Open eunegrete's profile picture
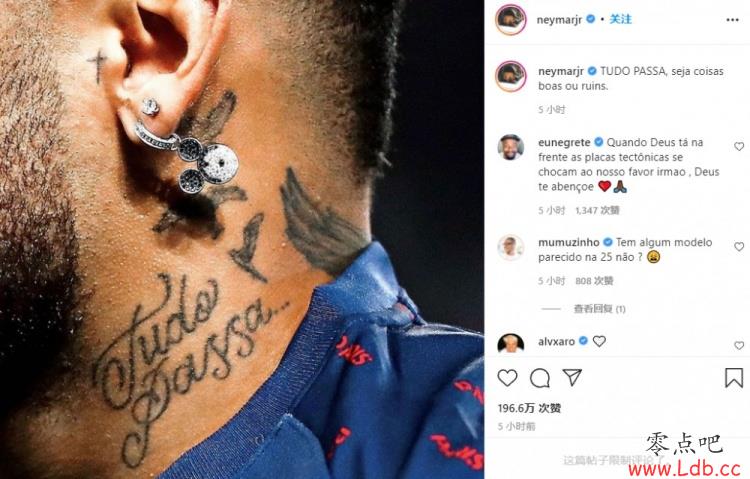Screen dimensions: 750x479 point(511,147)
